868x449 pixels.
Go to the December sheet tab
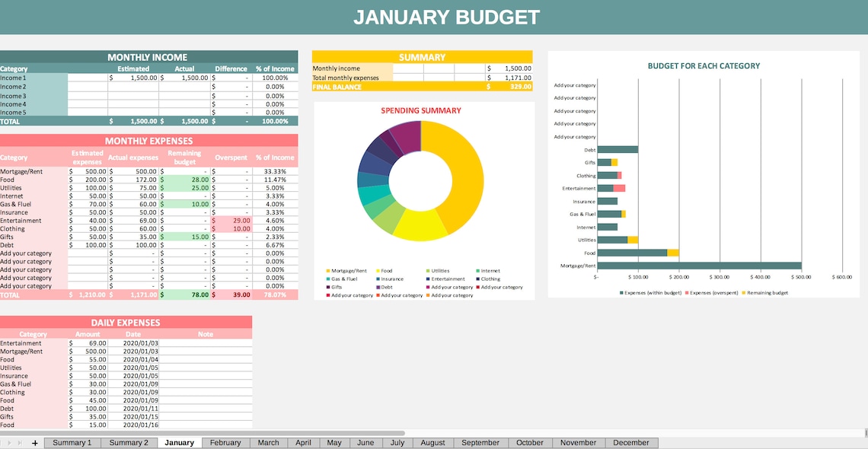pyautogui.click(x=631, y=443)
